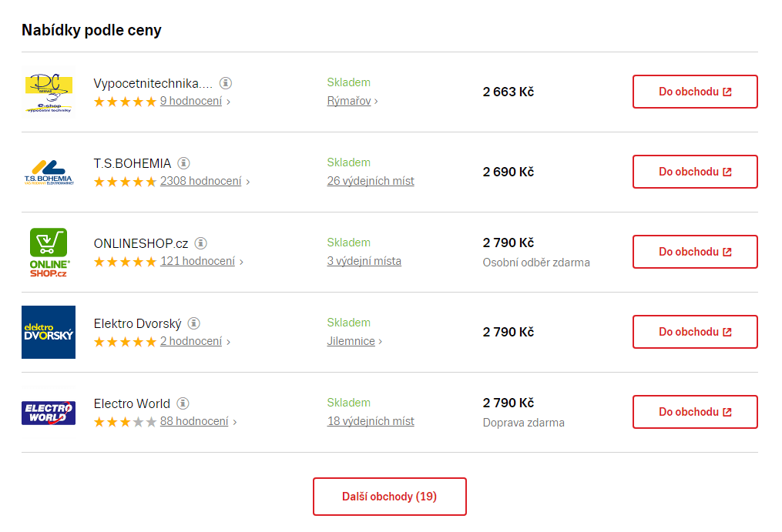Click info icon next to Vypocetnitechnika
The height and width of the screenshot is (532, 782).
coord(226,83)
